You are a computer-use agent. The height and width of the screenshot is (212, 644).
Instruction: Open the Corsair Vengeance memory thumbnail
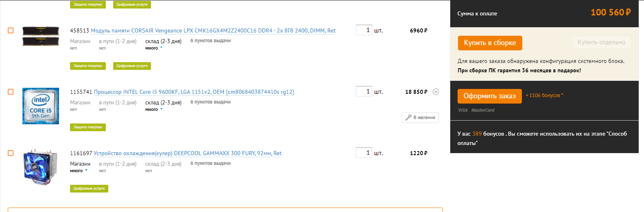[41, 36]
